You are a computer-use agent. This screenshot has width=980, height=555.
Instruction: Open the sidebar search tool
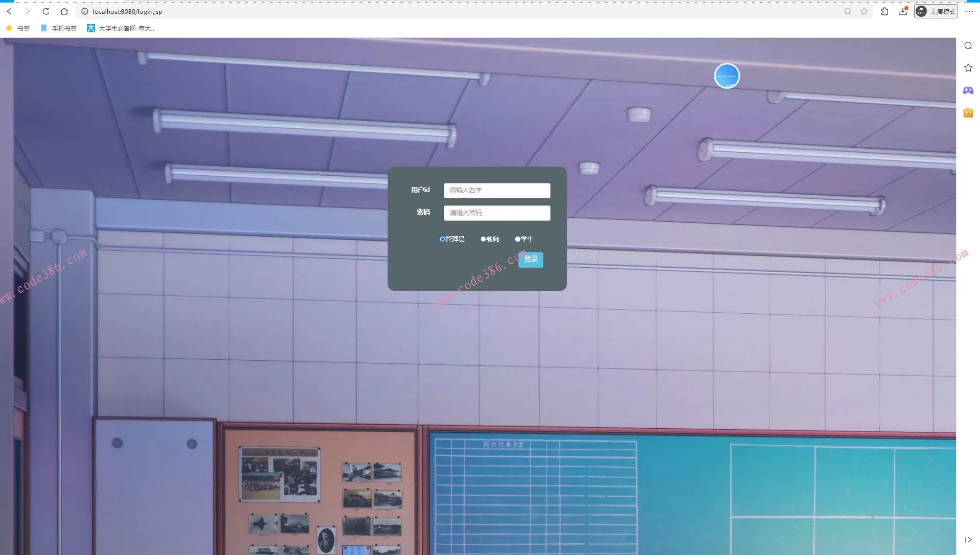point(968,46)
